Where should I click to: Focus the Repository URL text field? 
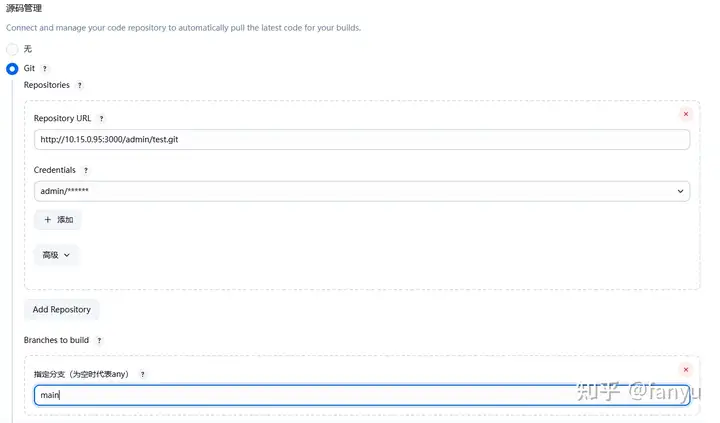[361, 139]
